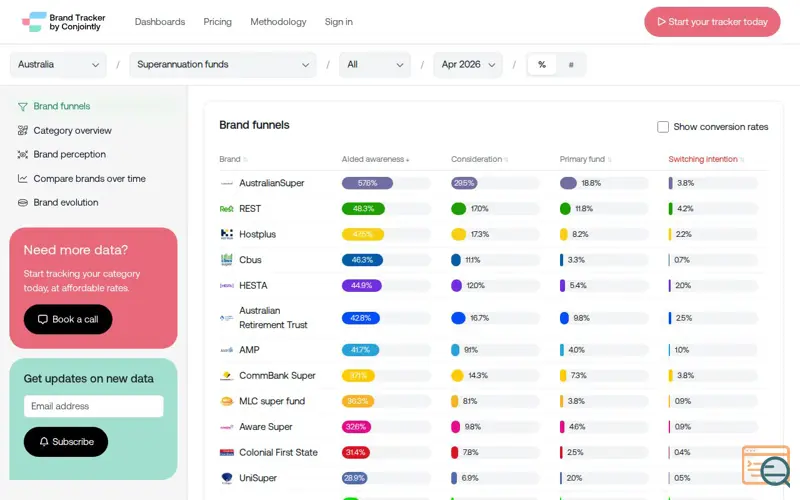Click the Need more data? heading
The width and height of the screenshot is (800, 500).
tap(76, 250)
